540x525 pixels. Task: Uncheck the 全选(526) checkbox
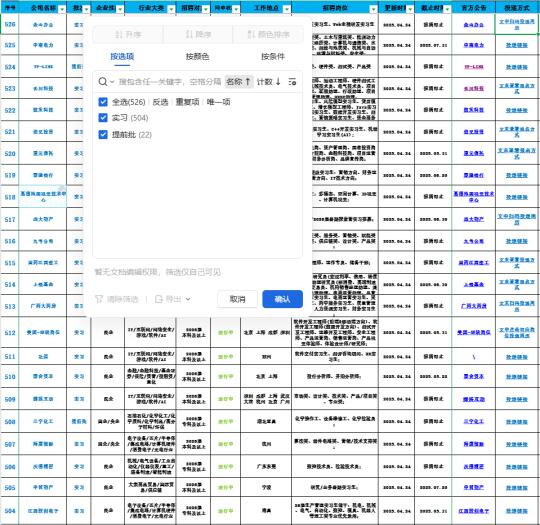[103, 102]
